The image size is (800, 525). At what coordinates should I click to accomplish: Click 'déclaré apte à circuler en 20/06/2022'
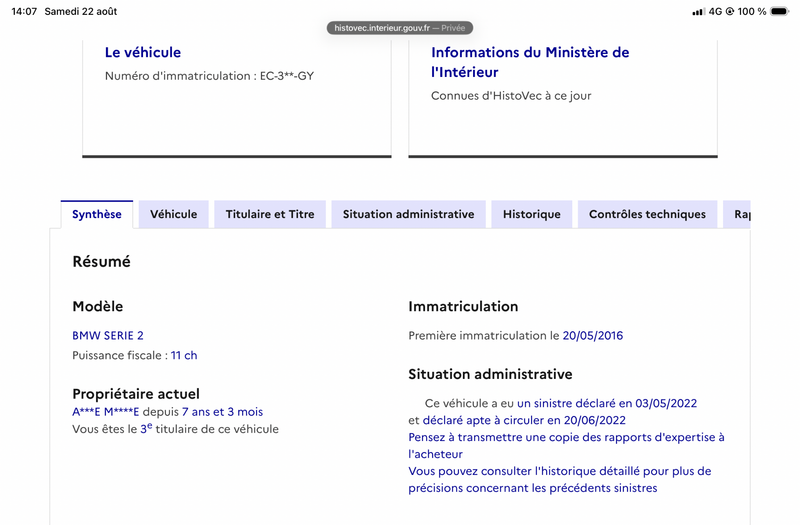coord(524,420)
